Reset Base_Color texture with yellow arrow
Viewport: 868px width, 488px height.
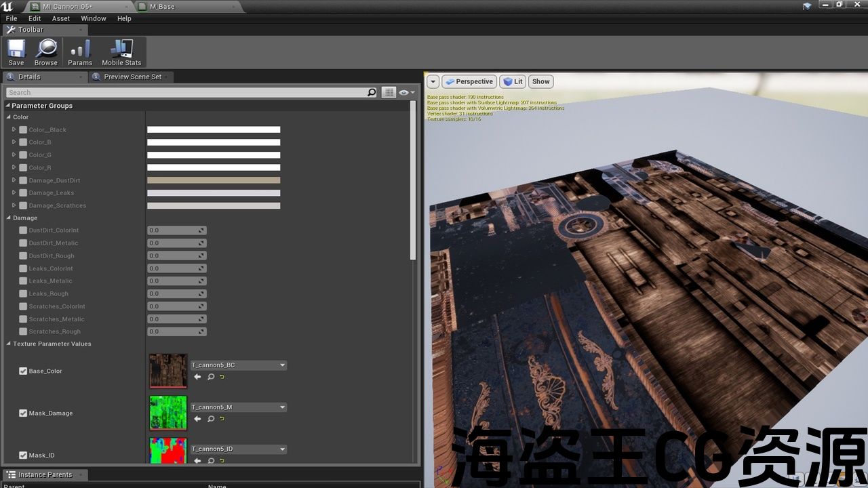coord(222,377)
